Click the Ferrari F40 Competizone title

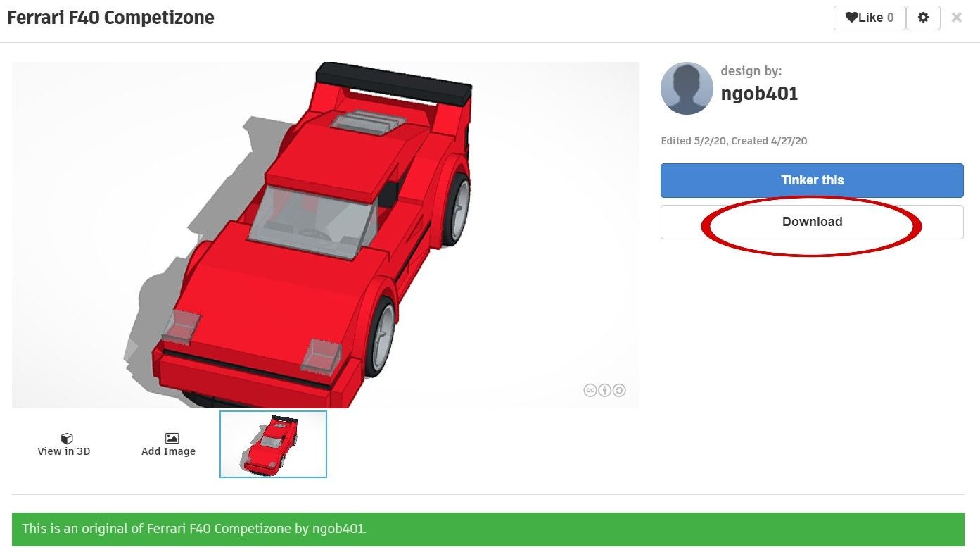point(110,17)
